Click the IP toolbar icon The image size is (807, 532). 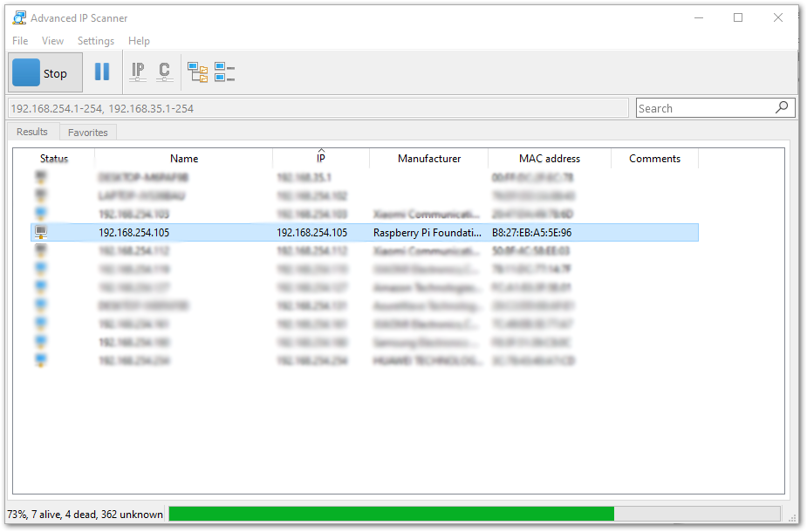[138, 72]
